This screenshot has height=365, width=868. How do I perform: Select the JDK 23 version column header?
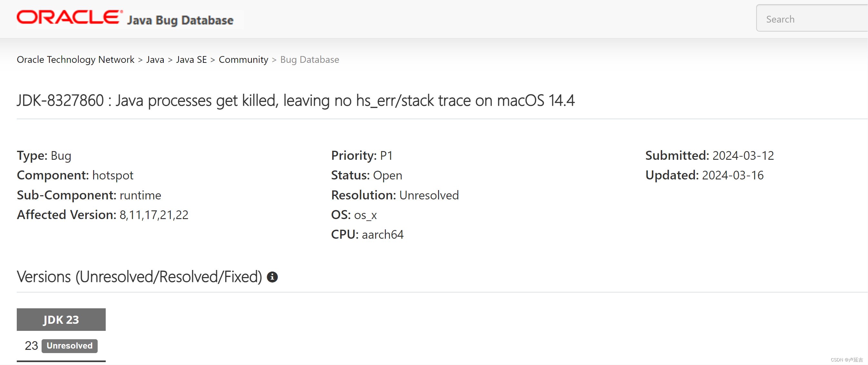61,319
